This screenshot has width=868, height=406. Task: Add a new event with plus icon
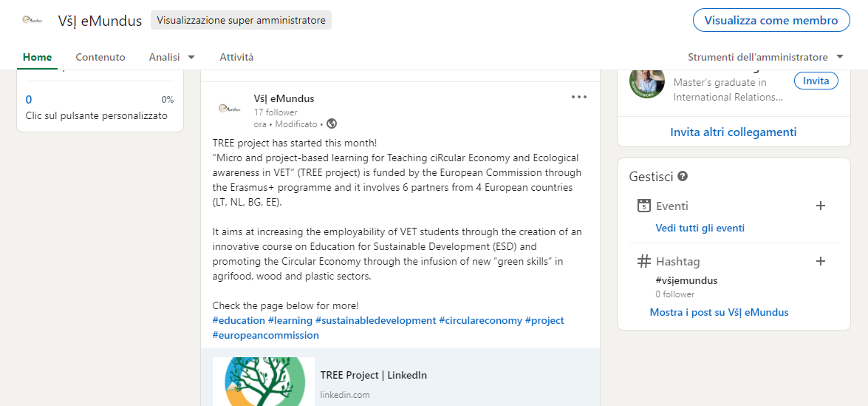click(x=820, y=206)
